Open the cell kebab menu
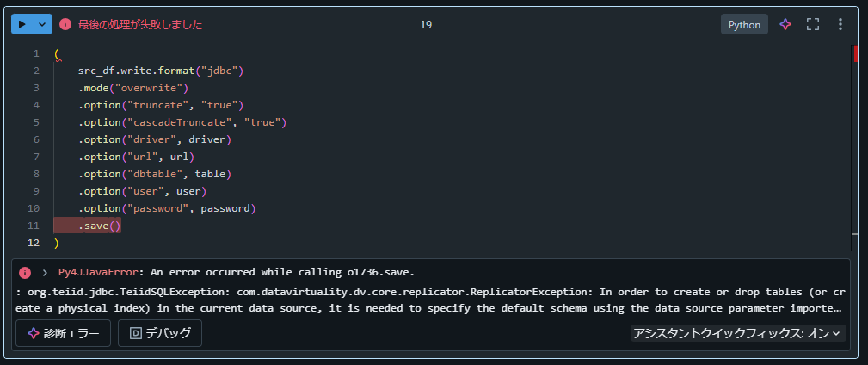This screenshot has height=365, width=868. pyautogui.click(x=840, y=24)
